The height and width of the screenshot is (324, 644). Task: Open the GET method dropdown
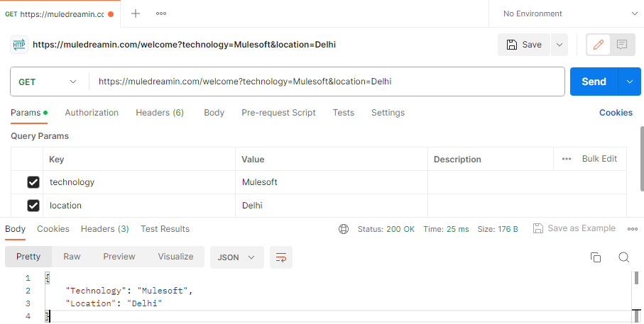pyautogui.click(x=48, y=82)
